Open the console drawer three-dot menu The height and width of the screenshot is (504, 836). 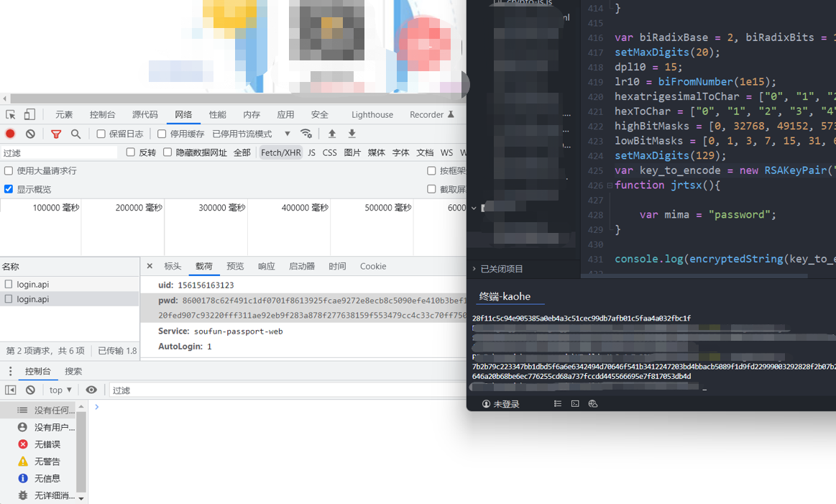click(x=10, y=371)
